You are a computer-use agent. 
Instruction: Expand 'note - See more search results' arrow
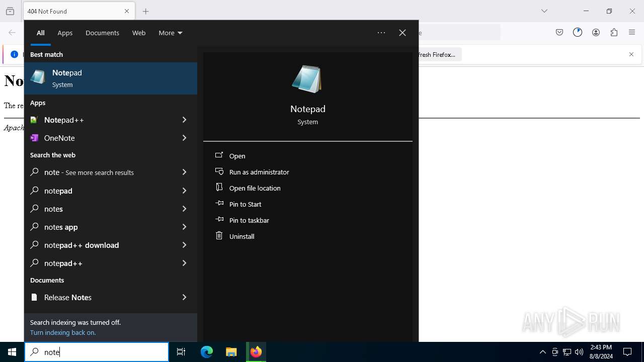point(184,172)
